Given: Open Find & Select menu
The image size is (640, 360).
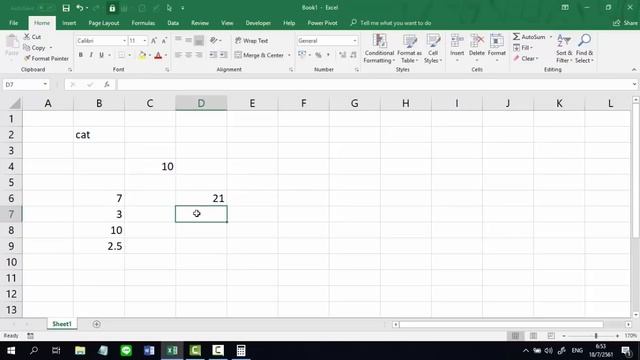Looking at the screenshot, I should [x=584, y=49].
